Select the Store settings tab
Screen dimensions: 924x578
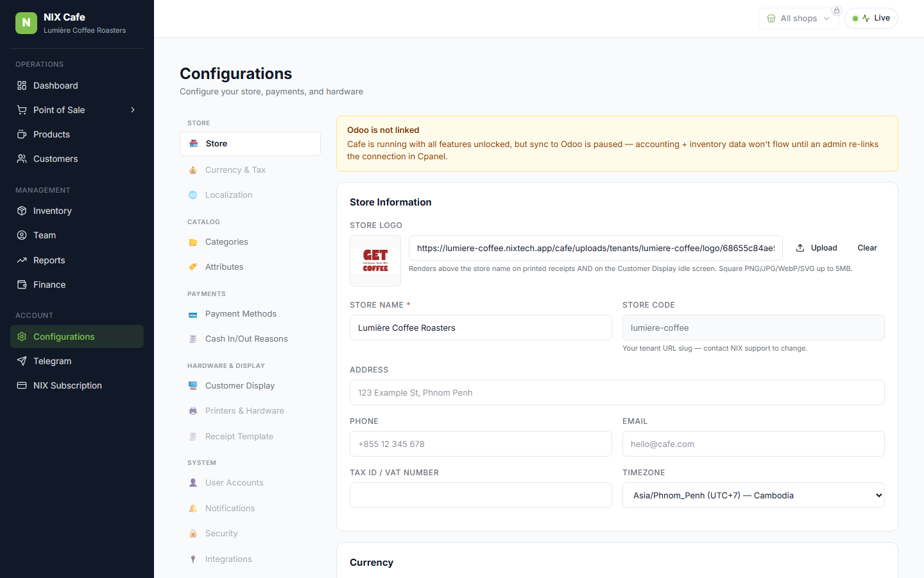250,144
